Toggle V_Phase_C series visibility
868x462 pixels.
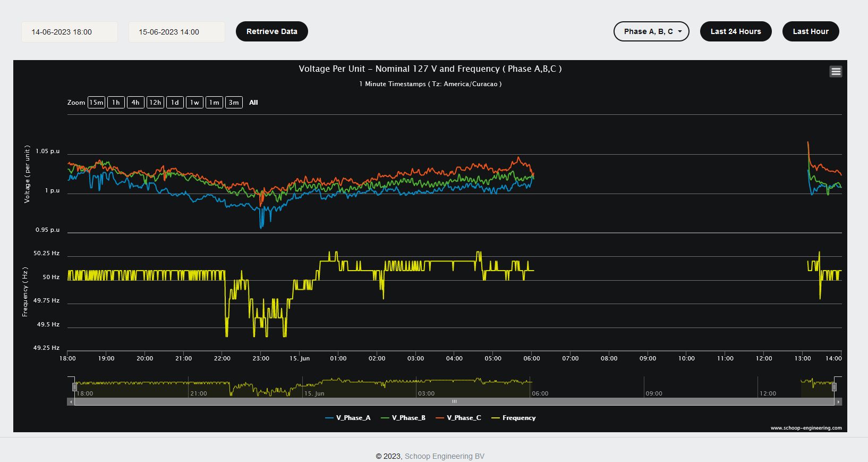459,418
